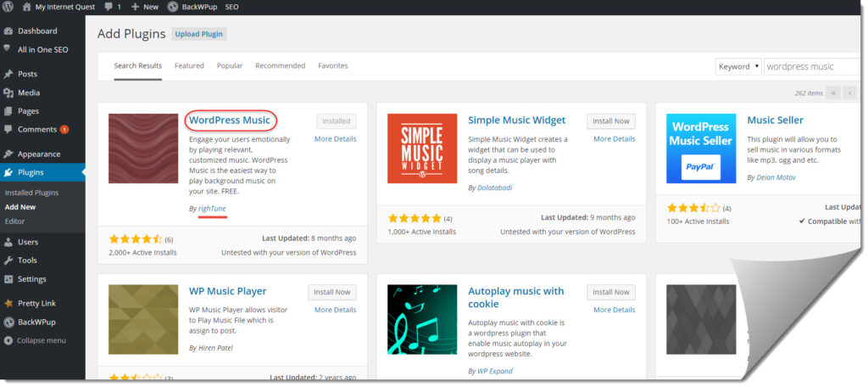This screenshot has width=868, height=387.
Task: Click the Comments speech bubble sidebar icon
Action: point(8,129)
